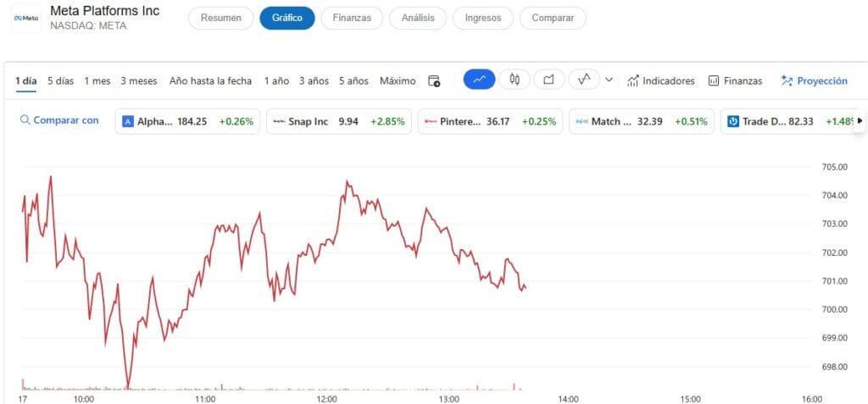The image size is (868, 404).
Task: Click the Comparar con search icon
Action: pos(25,120)
